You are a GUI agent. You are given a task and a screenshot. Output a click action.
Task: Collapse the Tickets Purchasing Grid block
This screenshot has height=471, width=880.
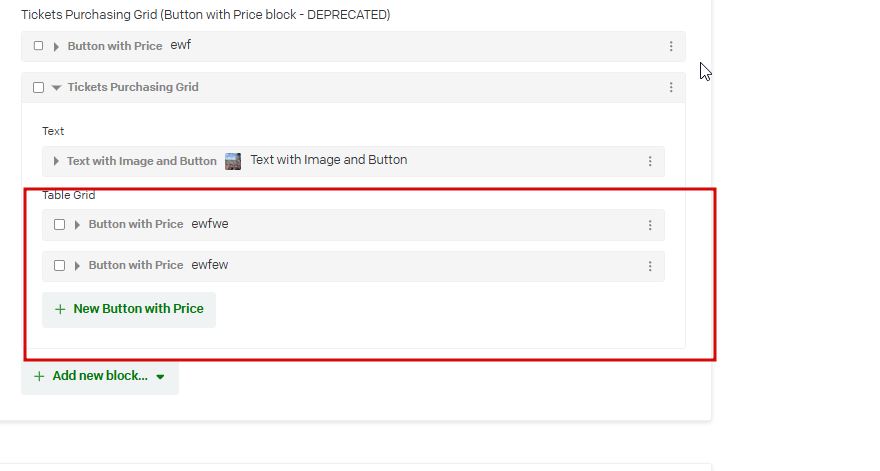point(56,88)
